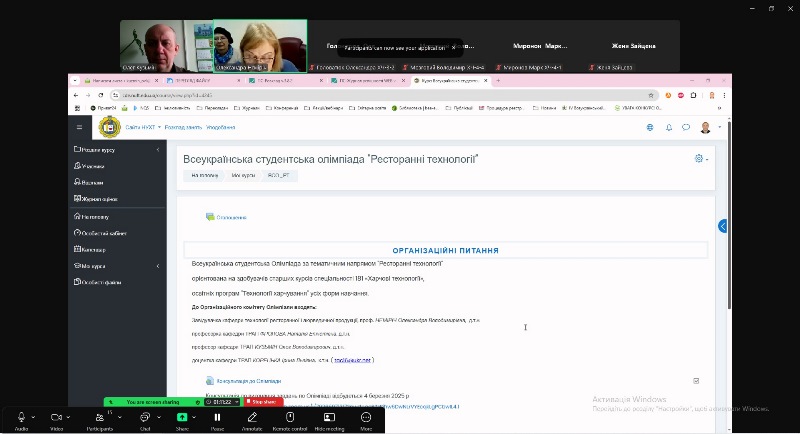Open Розділи курсу in the sidebar
The width and height of the screenshot is (800, 434).
point(95,149)
